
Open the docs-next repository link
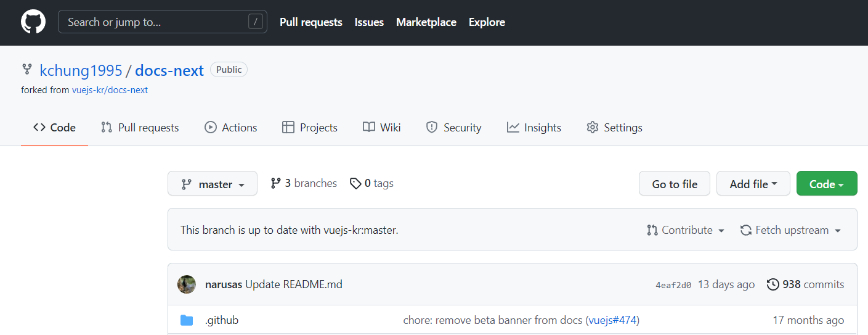[x=169, y=70]
